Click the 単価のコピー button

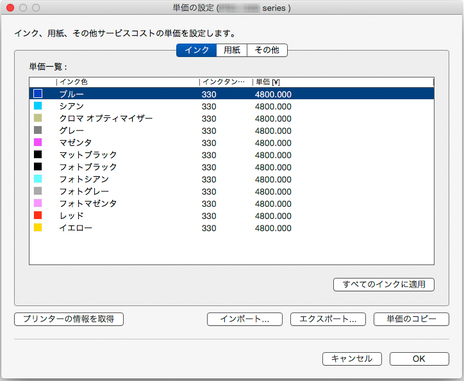(411, 319)
